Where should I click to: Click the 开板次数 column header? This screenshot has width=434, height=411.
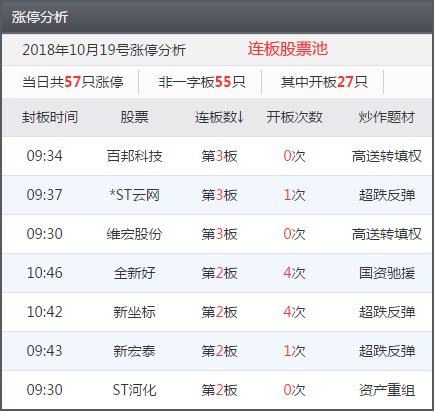pos(294,117)
